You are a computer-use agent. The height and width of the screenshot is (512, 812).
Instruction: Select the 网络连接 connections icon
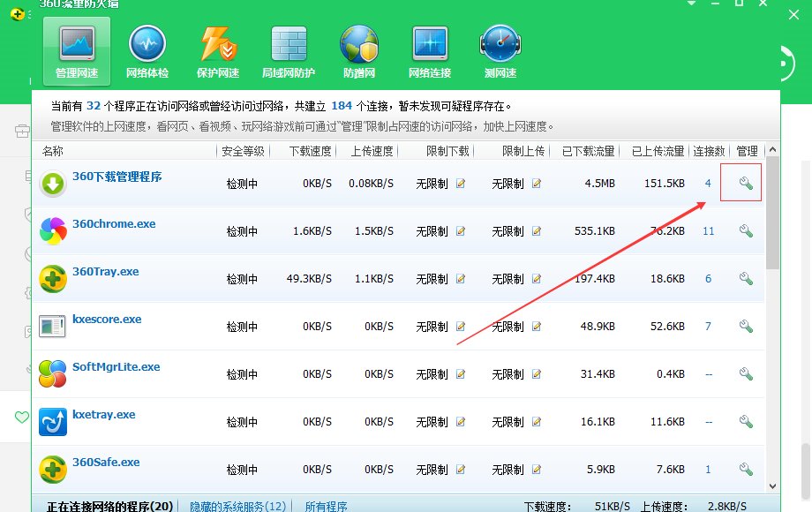pos(429,49)
